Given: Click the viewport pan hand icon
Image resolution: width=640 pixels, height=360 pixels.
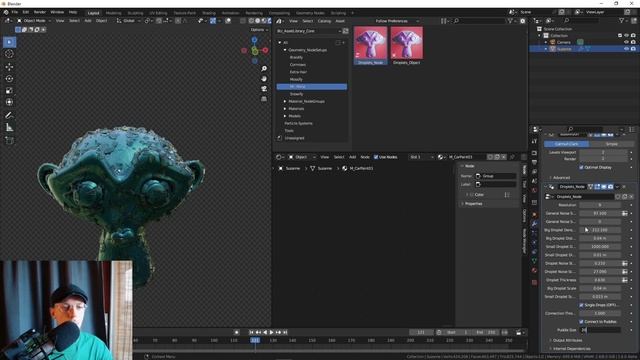Looking at the screenshot, I should click(x=264, y=79).
